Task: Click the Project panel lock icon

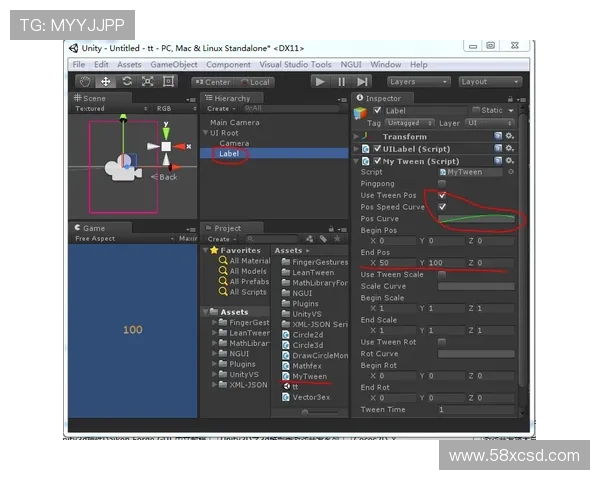Action: click(331, 229)
